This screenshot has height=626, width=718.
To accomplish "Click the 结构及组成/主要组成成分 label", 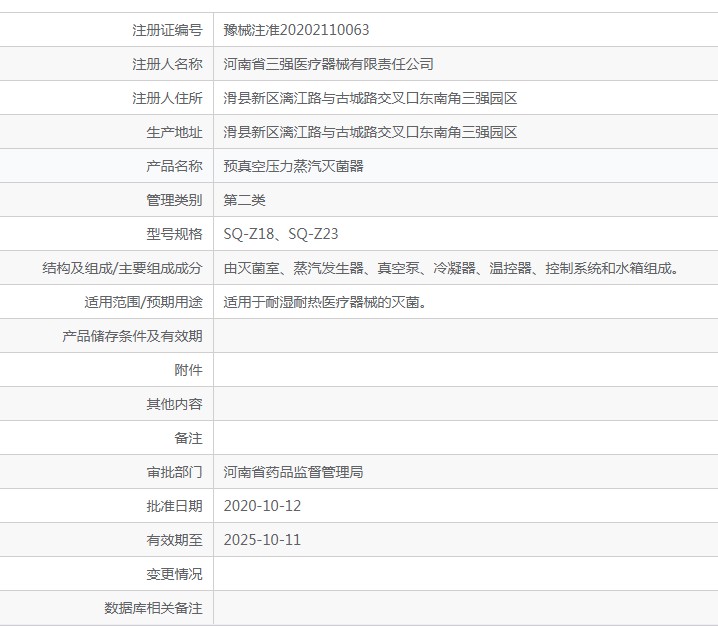I will click(122, 268).
